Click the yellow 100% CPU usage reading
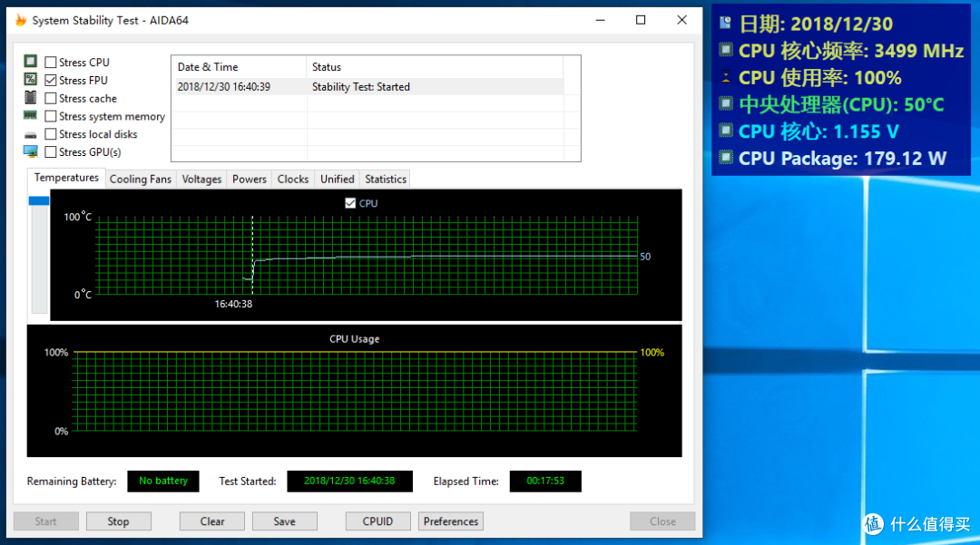The height and width of the screenshot is (545, 980). pos(652,352)
